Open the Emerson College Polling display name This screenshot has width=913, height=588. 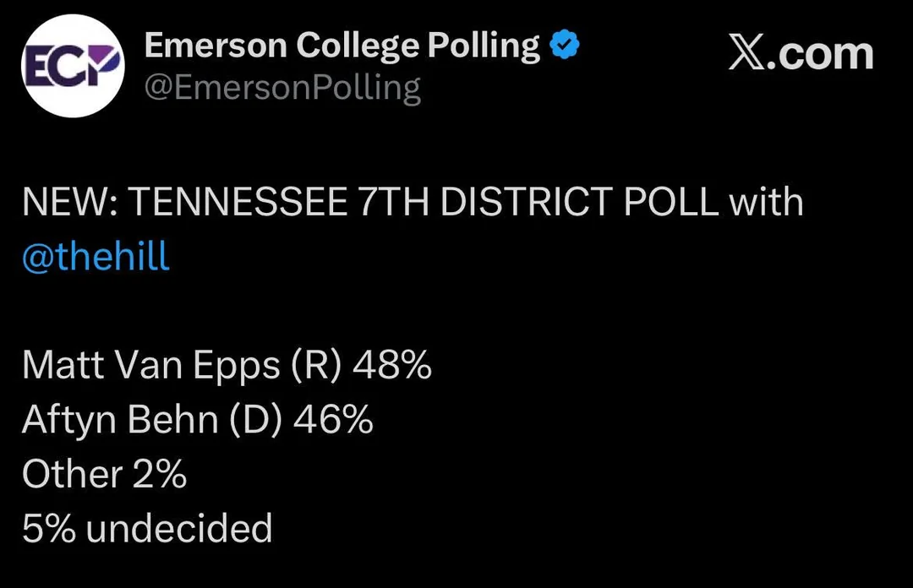coord(342,46)
